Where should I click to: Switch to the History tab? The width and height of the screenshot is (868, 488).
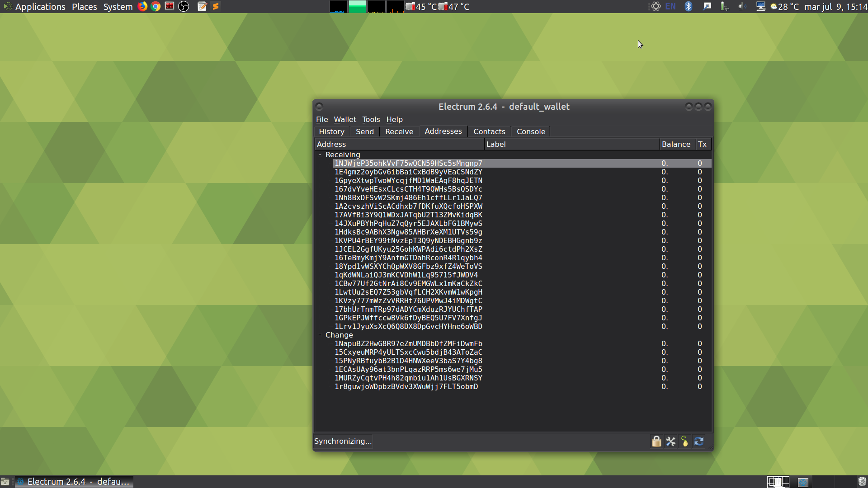point(331,131)
